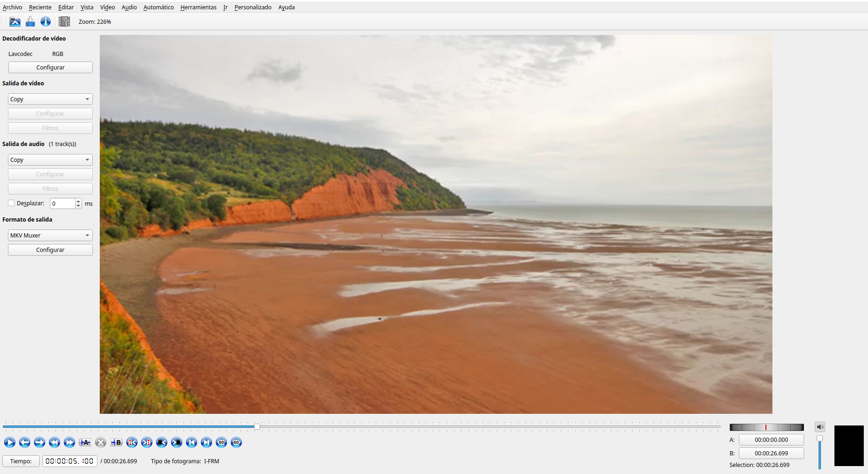868x474 pixels.
Task: Go to the last frame
Action: pyautogui.click(x=207, y=442)
